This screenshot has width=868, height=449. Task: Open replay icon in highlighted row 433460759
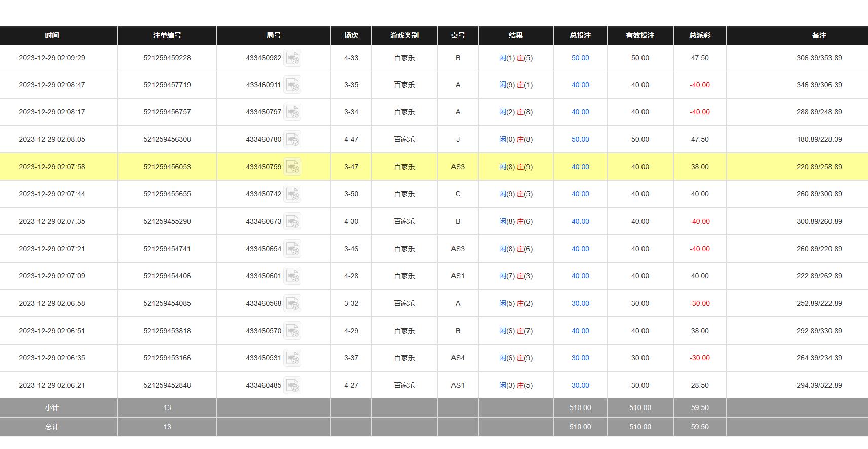tap(292, 167)
